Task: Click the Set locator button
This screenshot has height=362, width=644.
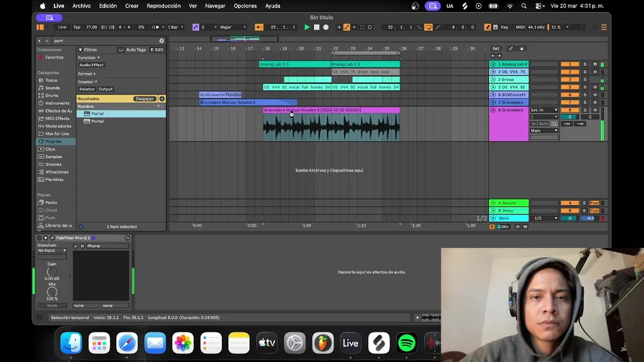Action: pyautogui.click(x=496, y=49)
